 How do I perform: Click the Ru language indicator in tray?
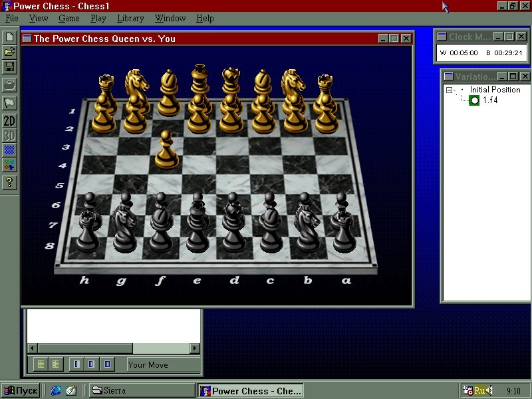479,391
